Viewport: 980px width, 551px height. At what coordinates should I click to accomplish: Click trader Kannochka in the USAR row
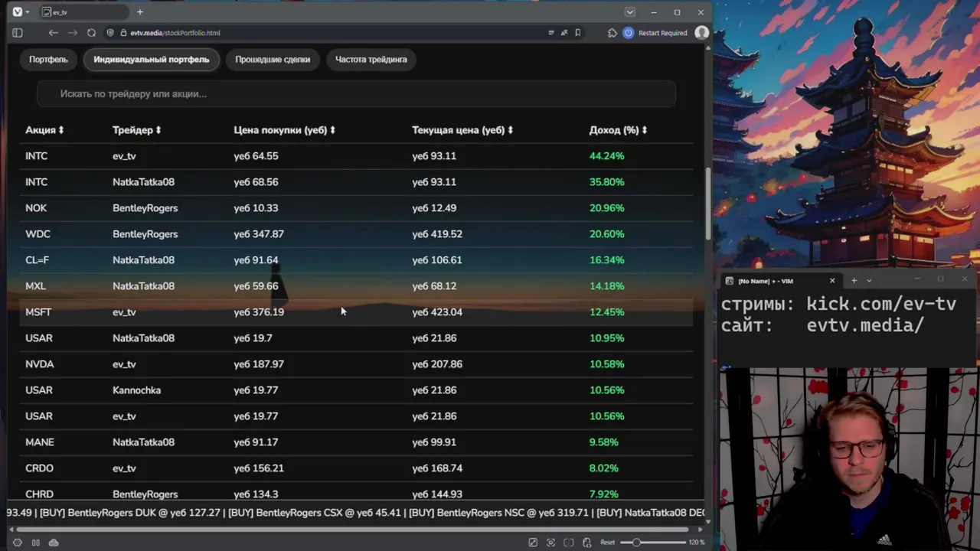point(136,390)
